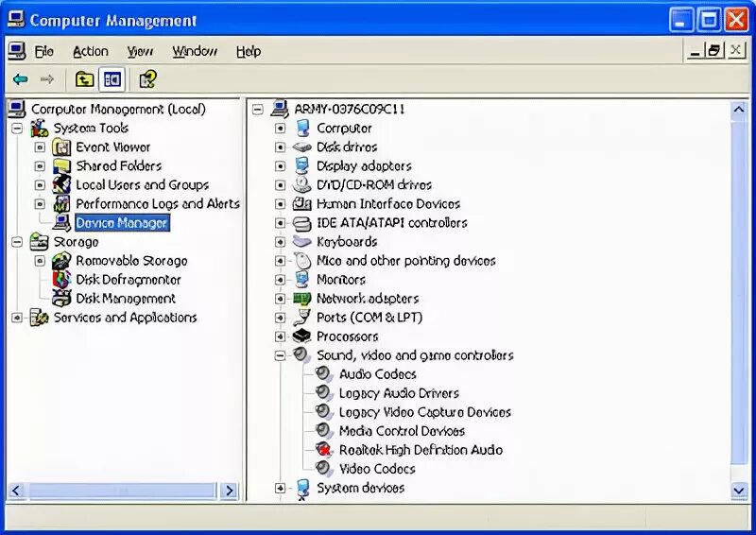The height and width of the screenshot is (535, 756).
Task: Click the left pane horizontal scrollbar thumb
Action: click(x=123, y=491)
